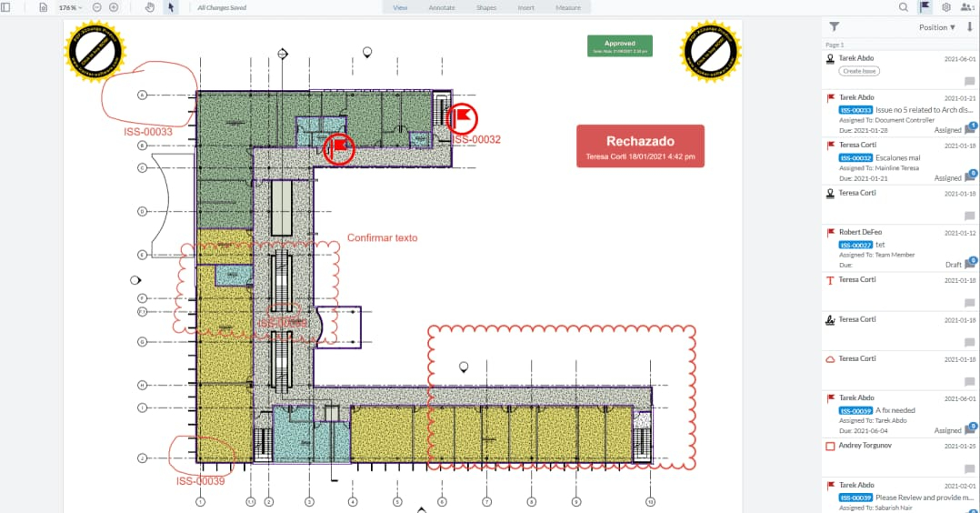Screen dimensions: 980x513
Task: Select the Pan hand tool
Action: point(151,7)
